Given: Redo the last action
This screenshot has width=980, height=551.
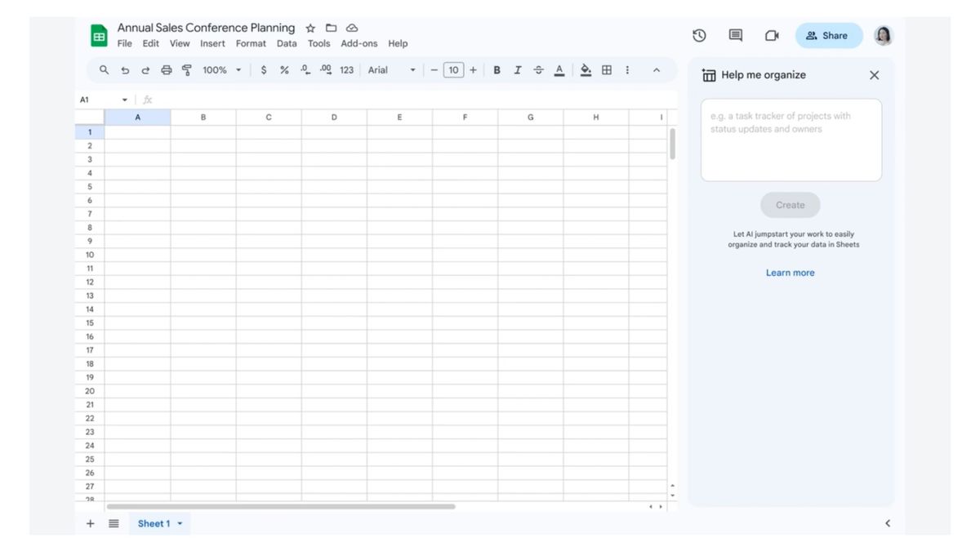Looking at the screenshot, I should click(145, 70).
